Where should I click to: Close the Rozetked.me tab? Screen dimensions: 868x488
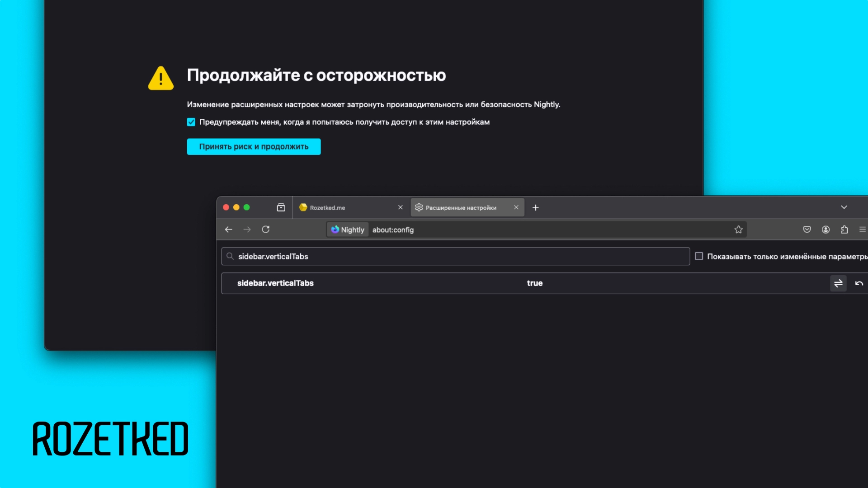(x=400, y=207)
